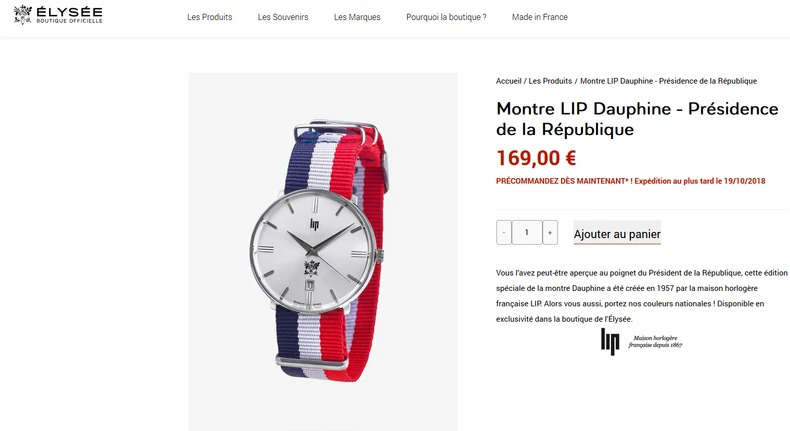Click the Élysée Boutique Officielle logo

(58, 15)
